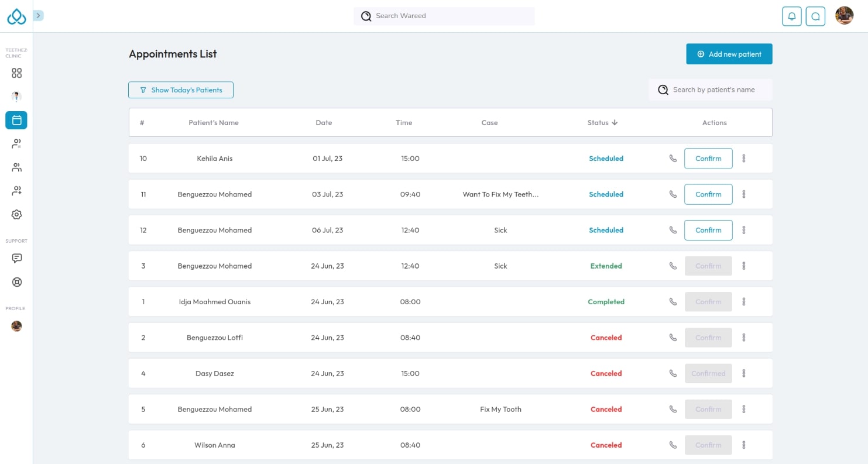Open more options for Kehila Anis row
This screenshot has width=868, height=464.
pyautogui.click(x=743, y=159)
